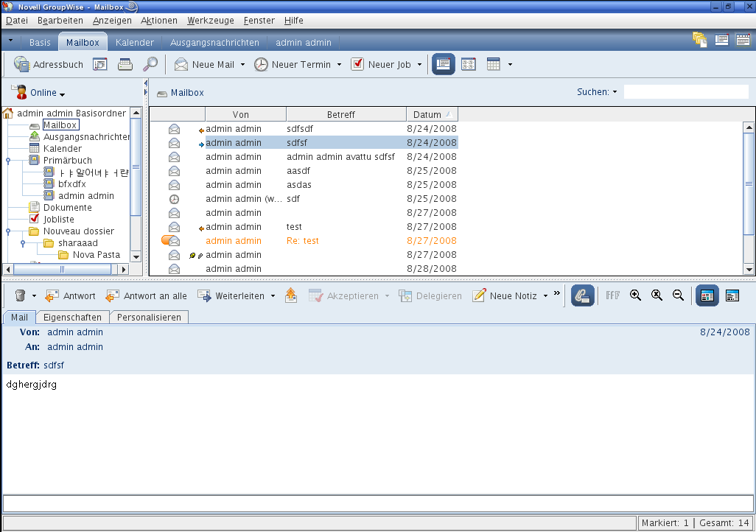
Task: Open the Neue Mail dropdown arrow
Action: point(242,64)
